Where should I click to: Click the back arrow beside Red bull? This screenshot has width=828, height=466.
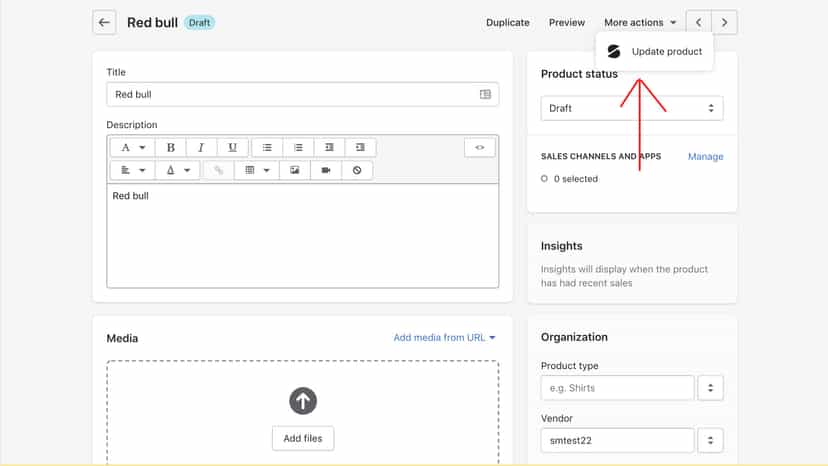click(x=104, y=23)
